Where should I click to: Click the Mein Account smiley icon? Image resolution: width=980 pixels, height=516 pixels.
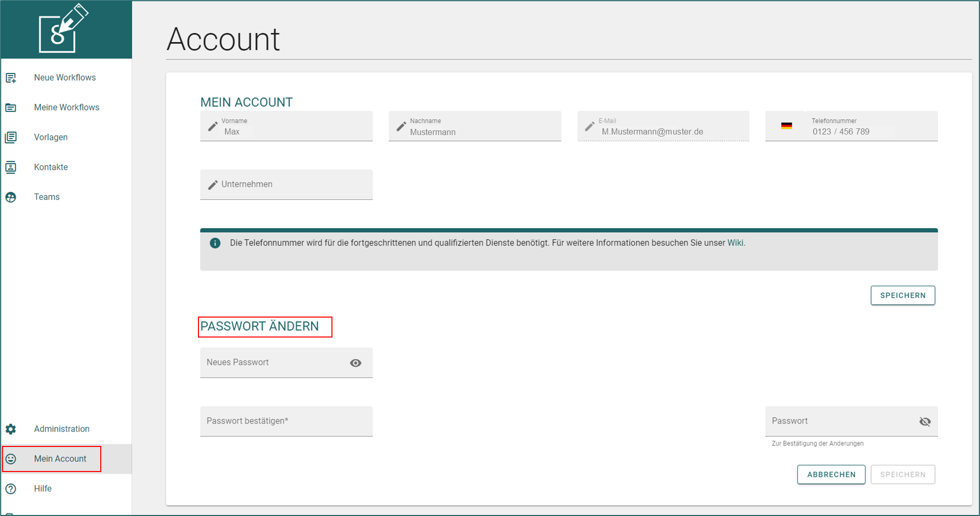point(11,459)
